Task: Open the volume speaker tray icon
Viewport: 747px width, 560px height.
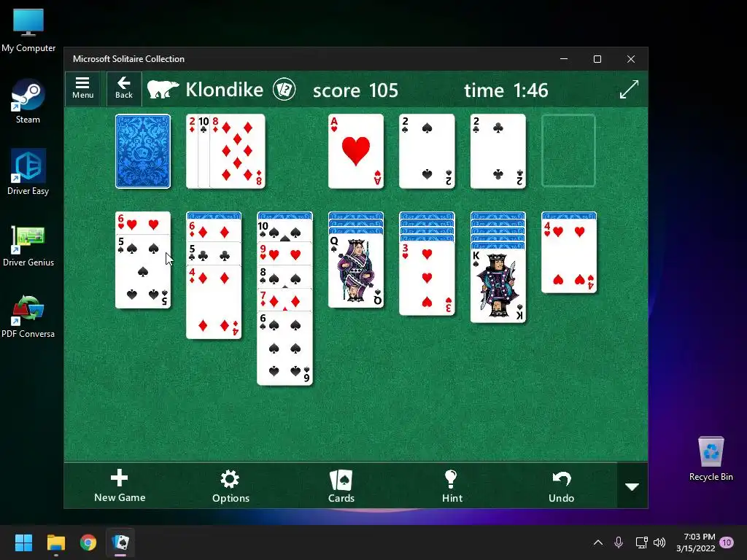Action: [x=659, y=542]
